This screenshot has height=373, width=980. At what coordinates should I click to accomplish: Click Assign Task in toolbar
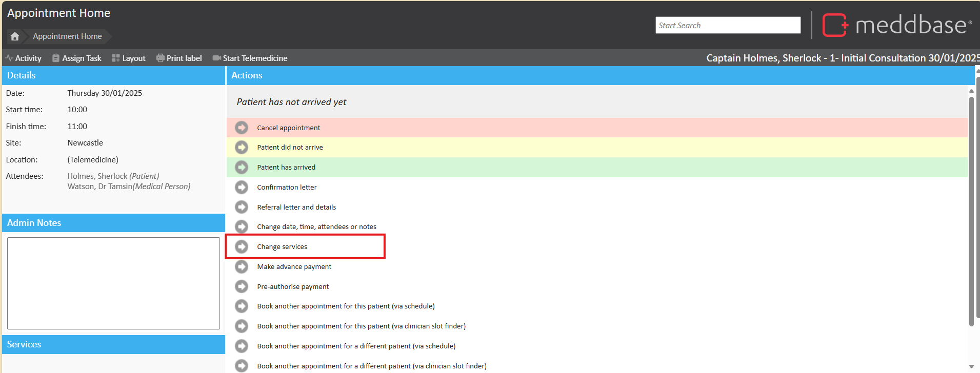pyautogui.click(x=77, y=58)
